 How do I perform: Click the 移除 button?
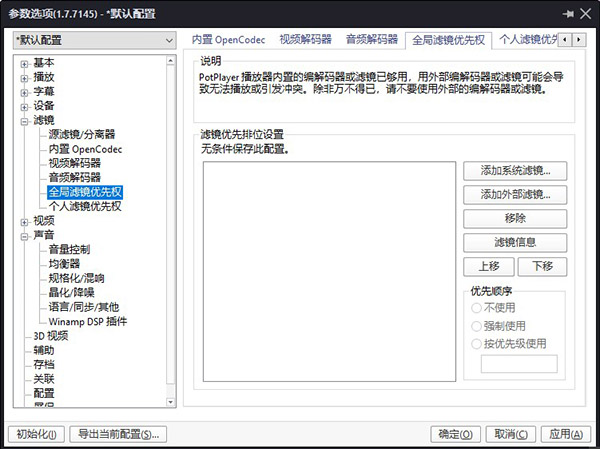[x=515, y=219]
